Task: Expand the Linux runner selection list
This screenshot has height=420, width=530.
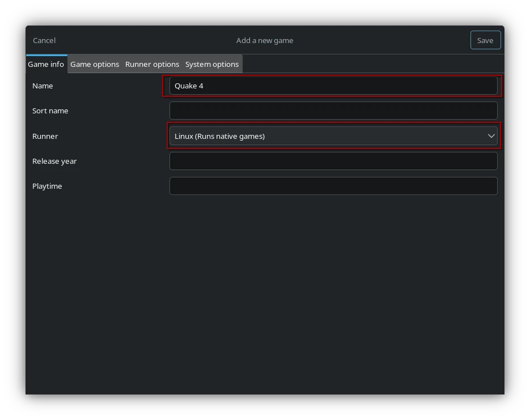Action: [x=491, y=136]
